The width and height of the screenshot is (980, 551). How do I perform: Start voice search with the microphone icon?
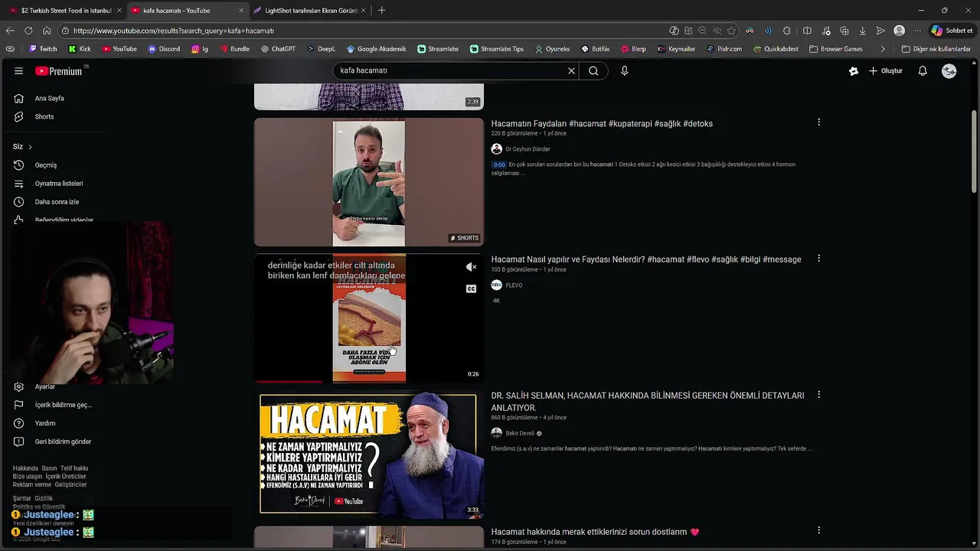tap(624, 71)
